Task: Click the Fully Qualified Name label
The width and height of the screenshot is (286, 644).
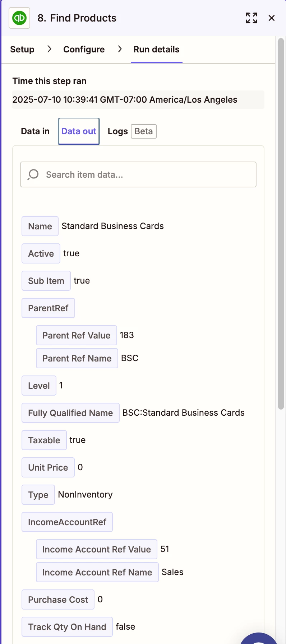Action: tap(70, 413)
